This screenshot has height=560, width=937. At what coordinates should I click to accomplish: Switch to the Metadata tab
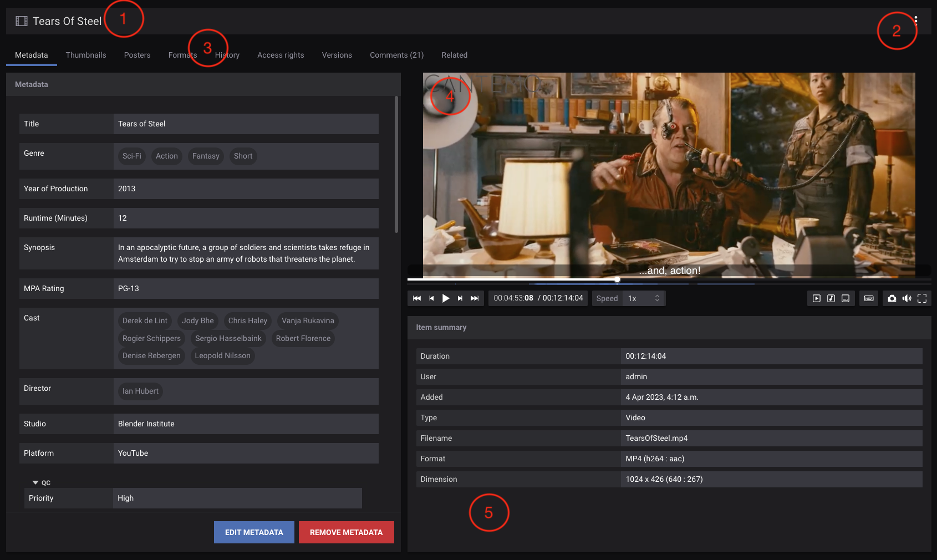tap(32, 55)
